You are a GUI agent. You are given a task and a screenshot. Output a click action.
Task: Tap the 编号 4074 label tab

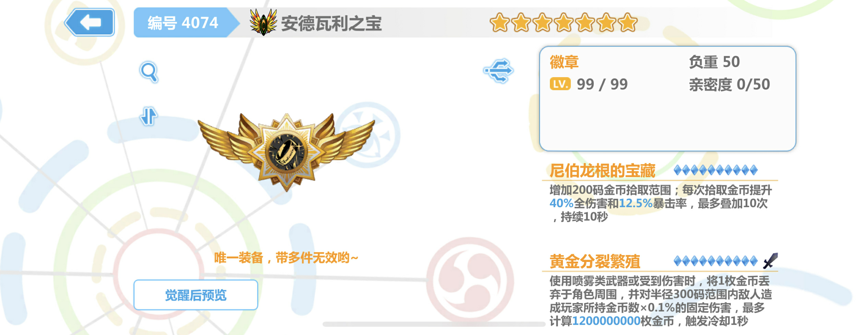(183, 23)
